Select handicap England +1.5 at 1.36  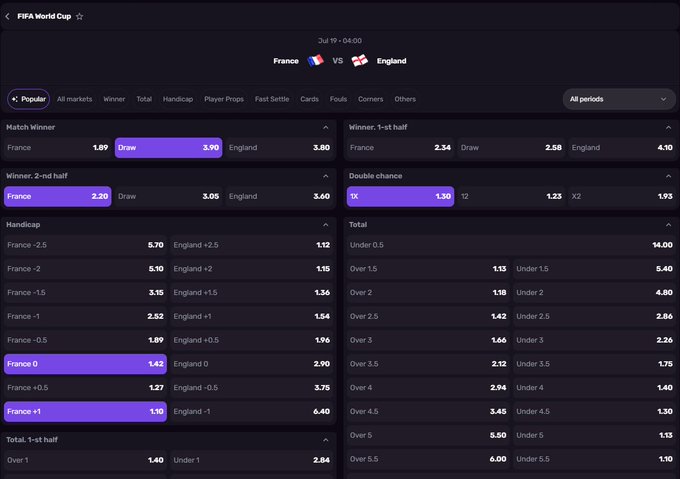point(252,293)
